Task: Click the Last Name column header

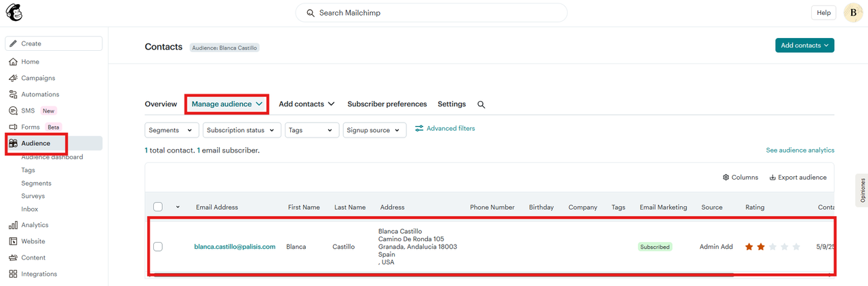Action: coord(350,207)
